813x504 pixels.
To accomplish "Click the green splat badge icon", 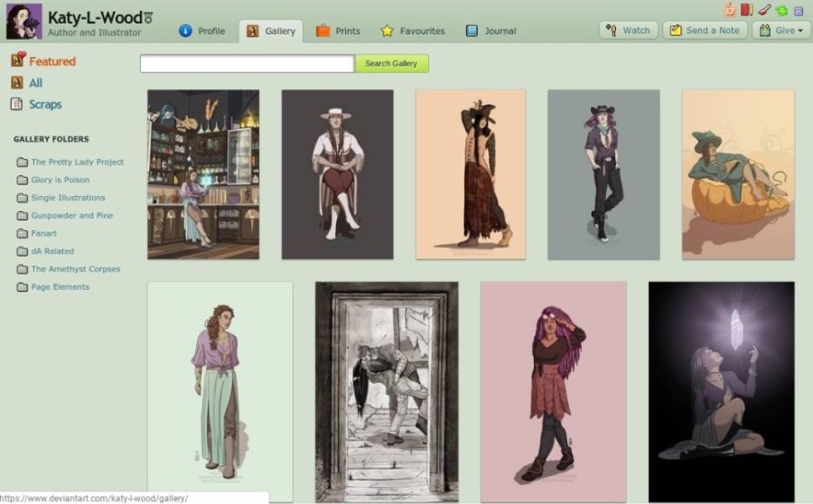I will point(781,10).
